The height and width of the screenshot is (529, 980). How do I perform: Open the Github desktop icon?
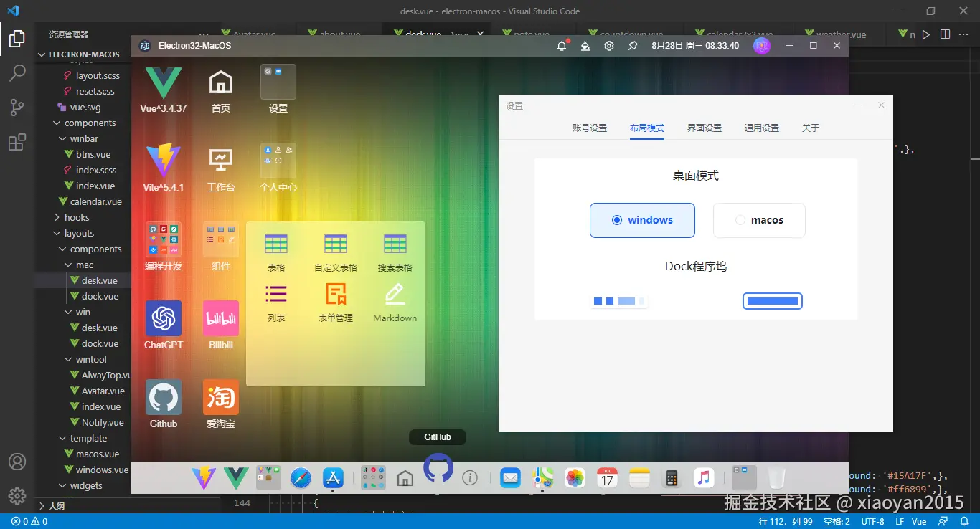163,396
